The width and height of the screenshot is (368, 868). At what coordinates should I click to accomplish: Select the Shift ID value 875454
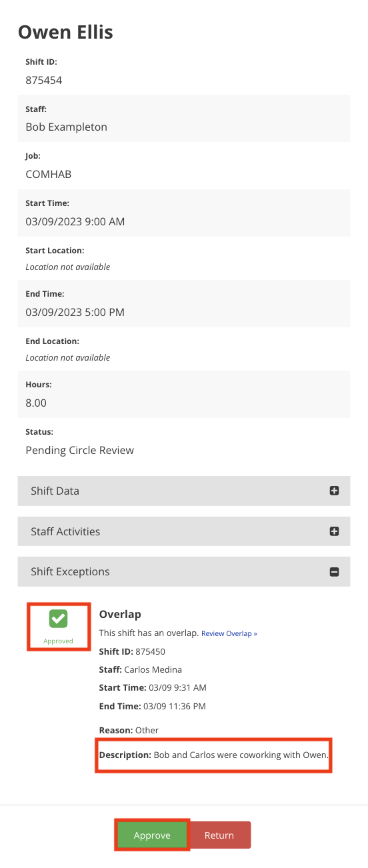[44, 80]
